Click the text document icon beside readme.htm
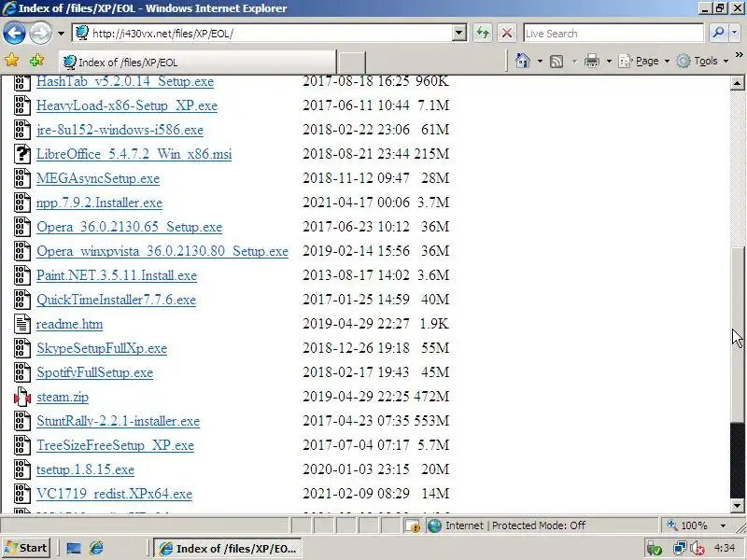 click(21, 324)
